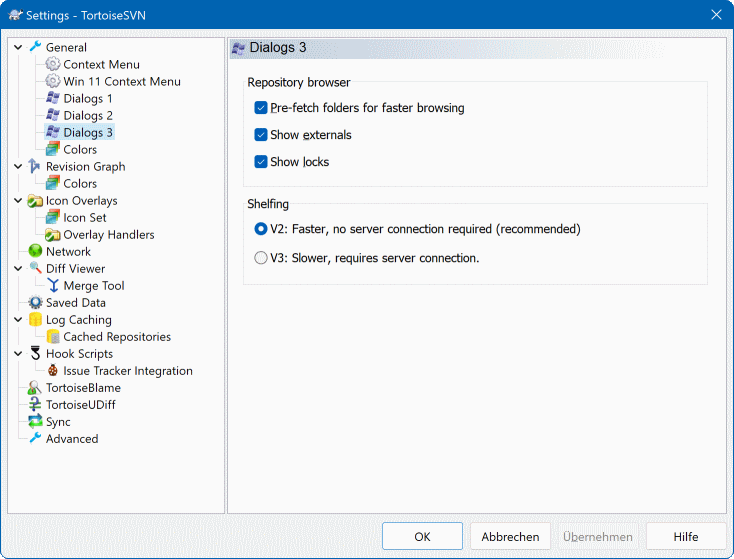Select TortoiseUDiff label in tree
The image size is (734, 559).
coord(81,405)
